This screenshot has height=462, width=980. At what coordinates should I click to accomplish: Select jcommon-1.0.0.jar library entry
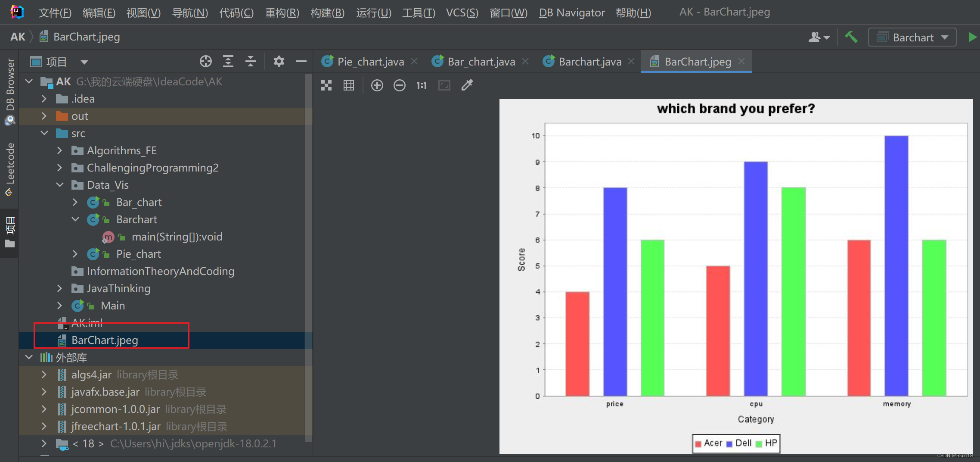(165, 409)
